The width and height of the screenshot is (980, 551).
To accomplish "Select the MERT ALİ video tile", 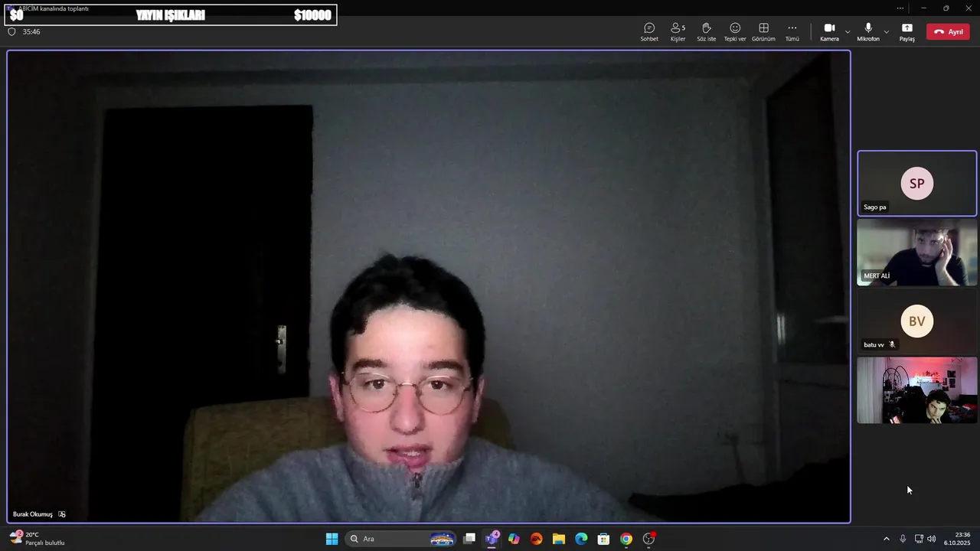I will (x=917, y=253).
